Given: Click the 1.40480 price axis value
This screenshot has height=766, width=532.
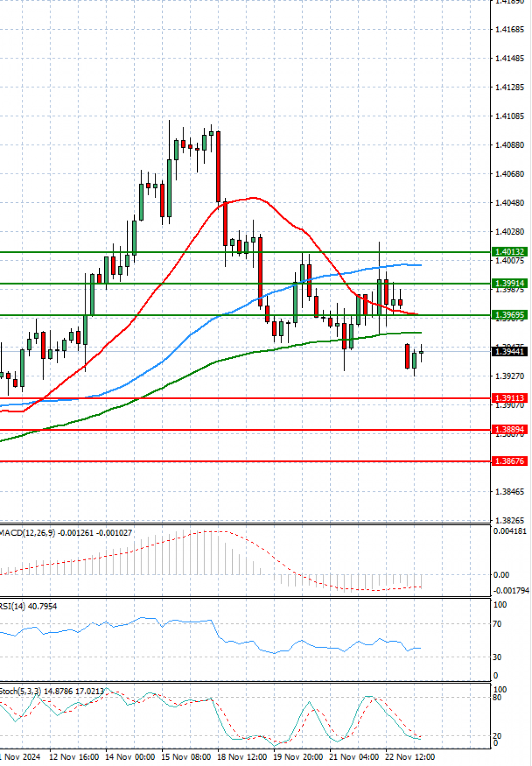Looking at the screenshot, I should click(x=509, y=203).
